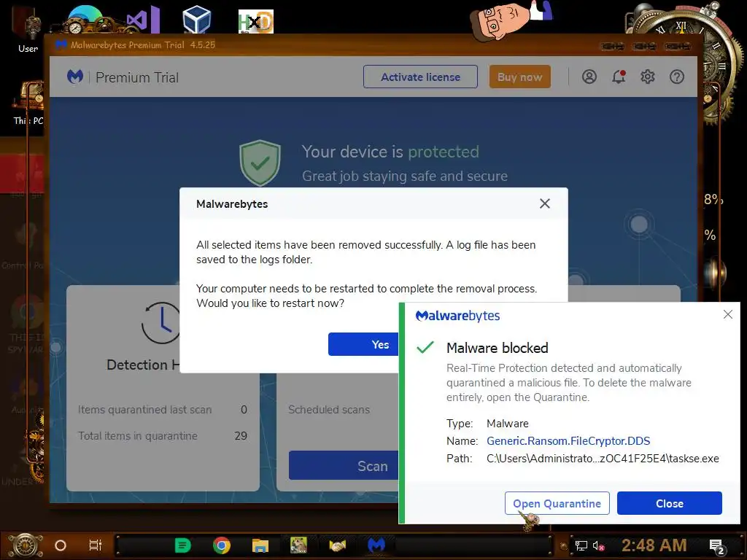Viewport: 747px width, 560px height.
Task: Open the notifications bell icon
Action: [619, 77]
